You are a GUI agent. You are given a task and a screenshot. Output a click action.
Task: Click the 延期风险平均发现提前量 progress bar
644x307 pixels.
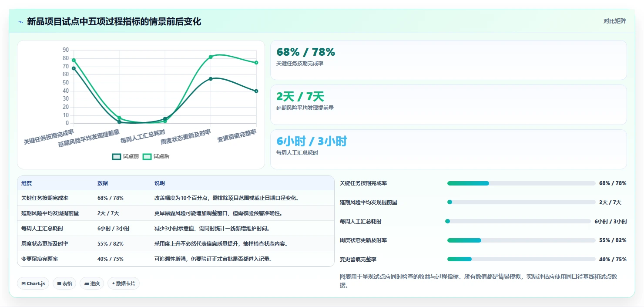(x=521, y=202)
